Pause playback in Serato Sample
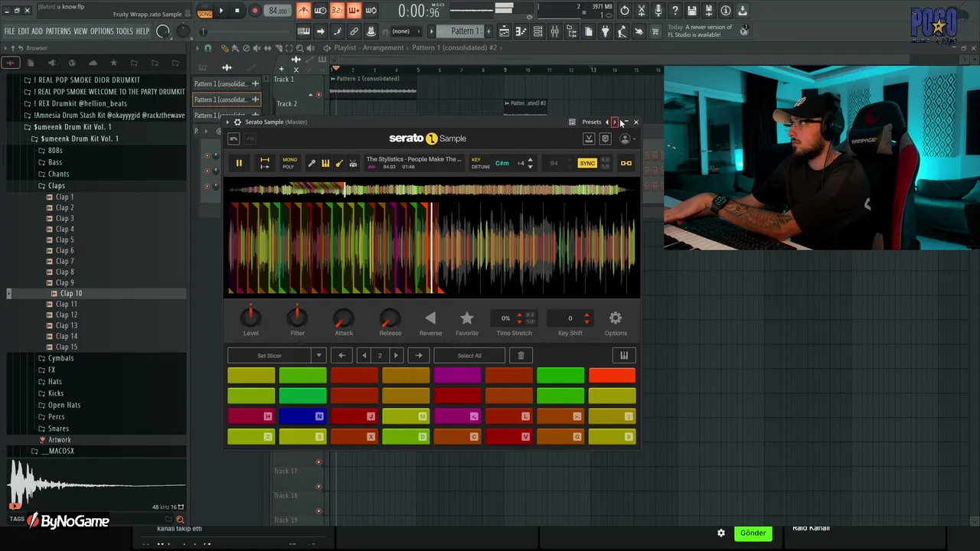This screenshot has height=551, width=980. (239, 163)
